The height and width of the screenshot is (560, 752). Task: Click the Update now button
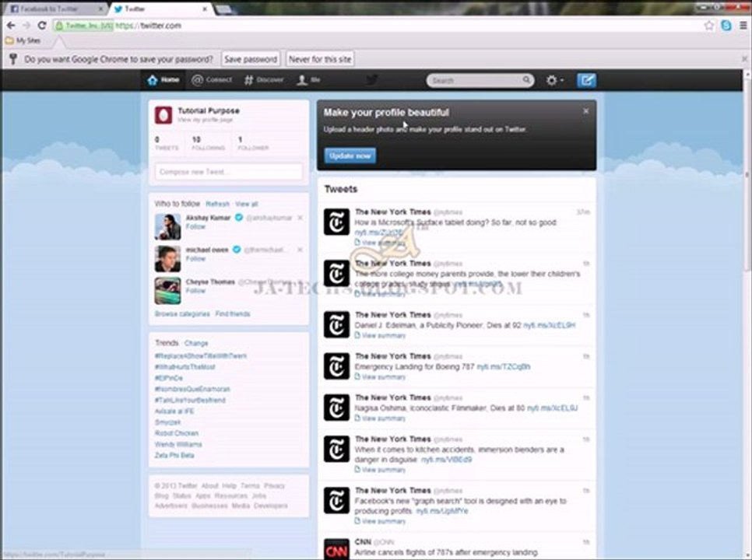coord(350,156)
